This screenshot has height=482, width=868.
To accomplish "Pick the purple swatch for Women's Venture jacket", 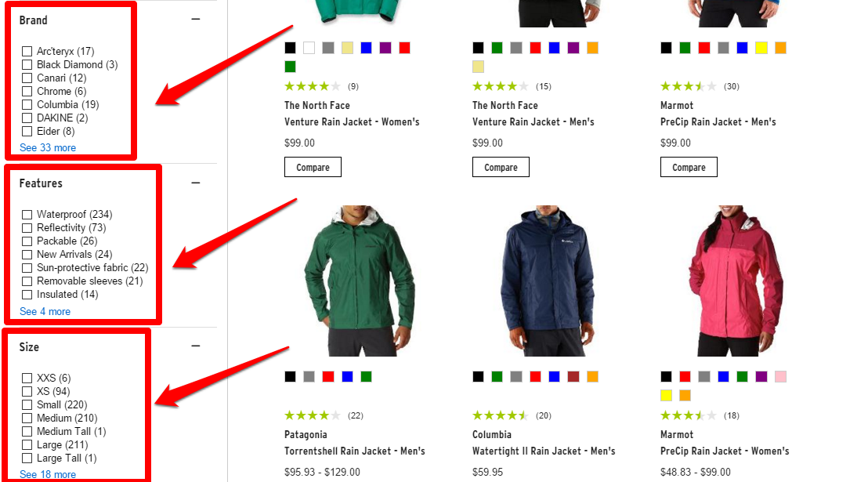I will (385, 48).
